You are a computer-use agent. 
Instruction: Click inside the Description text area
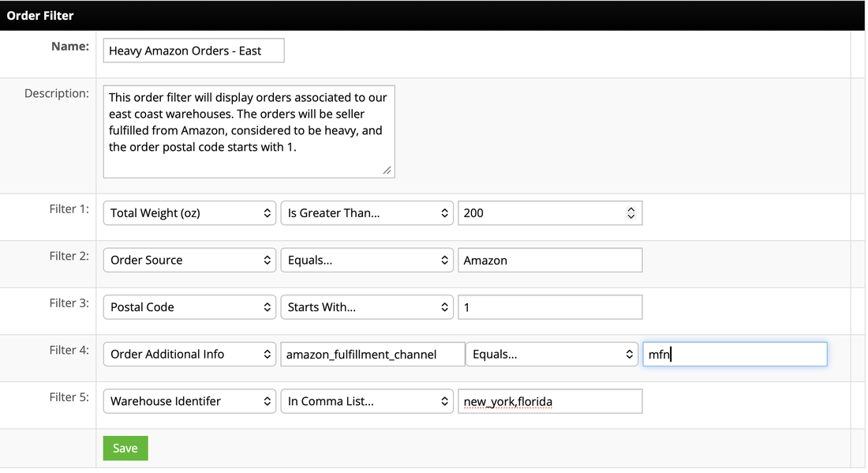tap(249, 132)
